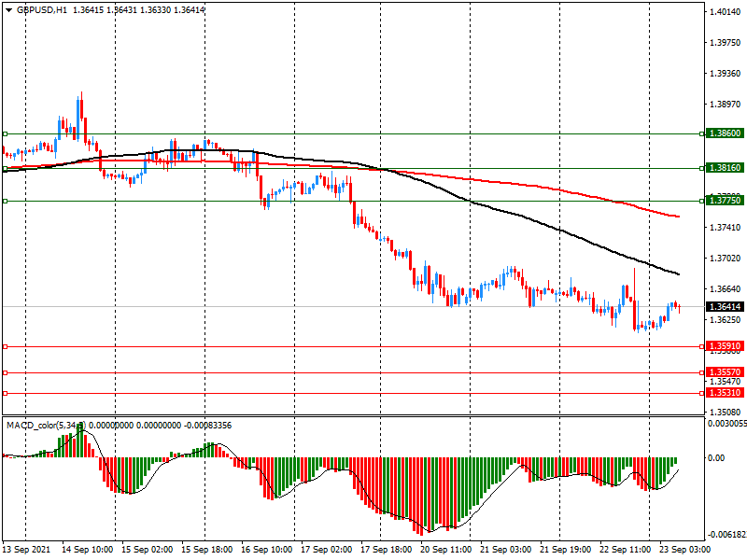Click the price axis label 1.39360
The image size is (747, 560).
point(726,74)
